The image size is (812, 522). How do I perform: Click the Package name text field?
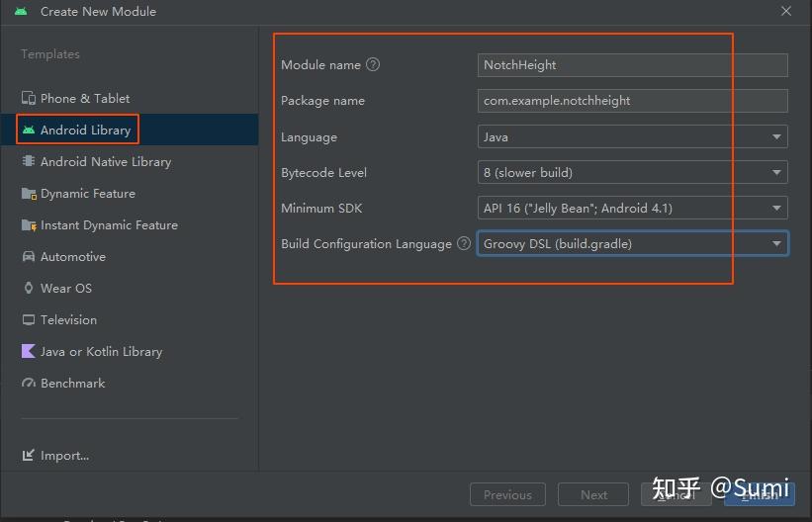click(x=633, y=101)
